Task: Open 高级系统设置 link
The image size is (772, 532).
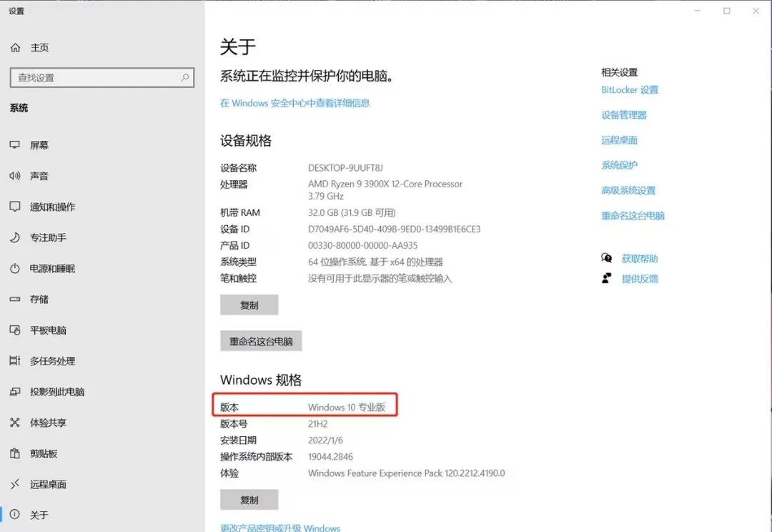Action: coord(628,190)
